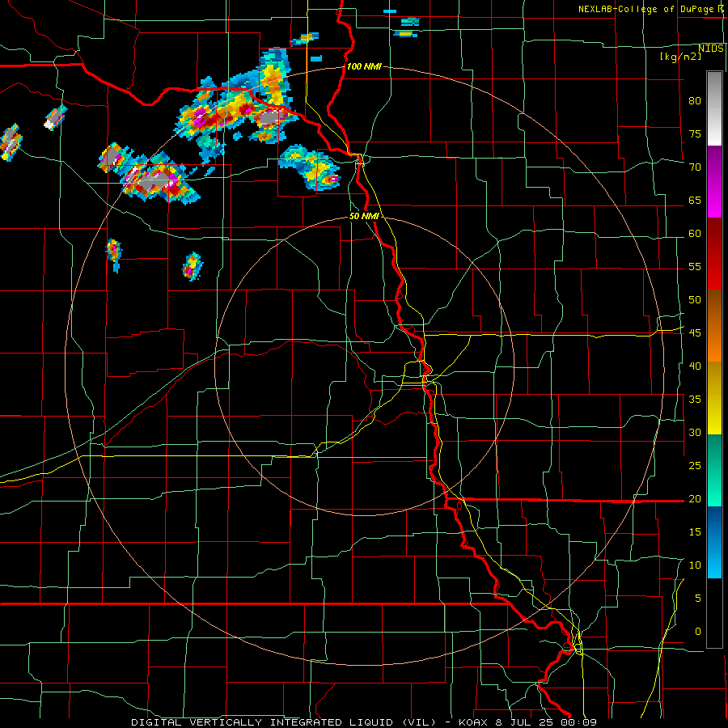This screenshot has height=728, width=728.
Task: Click the KOAX radar site identifier
Action: pos(475,722)
